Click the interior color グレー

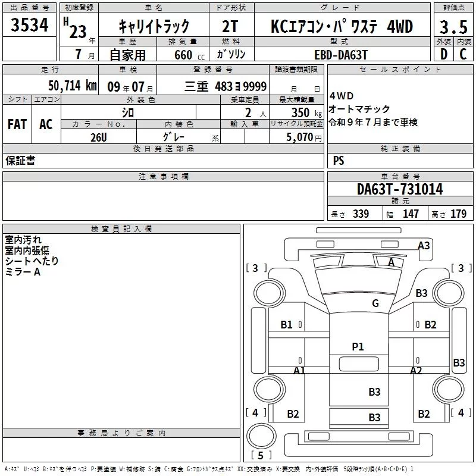point(174,137)
